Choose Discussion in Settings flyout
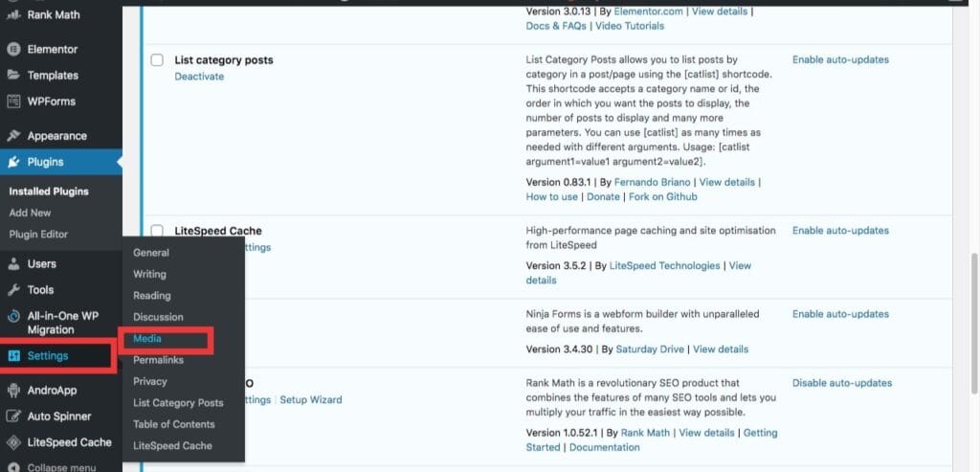This screenshot has height=472, width=980. pos(158,317)
